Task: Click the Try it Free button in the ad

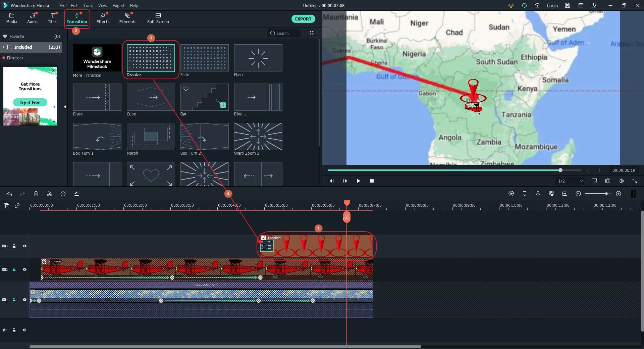Action: 30,102
